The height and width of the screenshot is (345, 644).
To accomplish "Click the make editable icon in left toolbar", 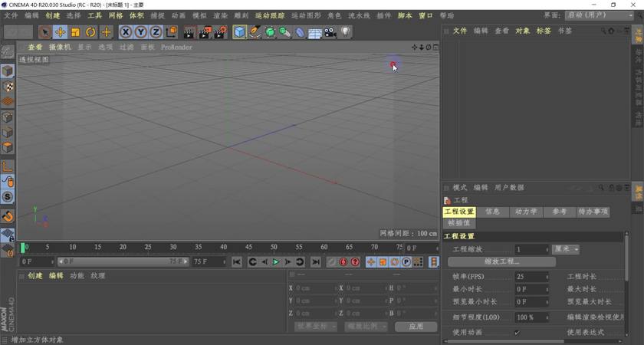I will coord(8,52).
